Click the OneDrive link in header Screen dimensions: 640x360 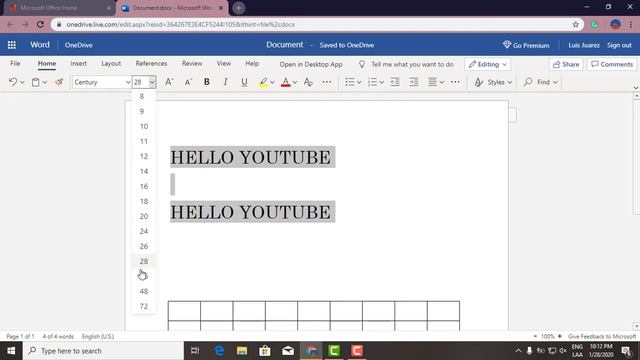pos(78,45)
